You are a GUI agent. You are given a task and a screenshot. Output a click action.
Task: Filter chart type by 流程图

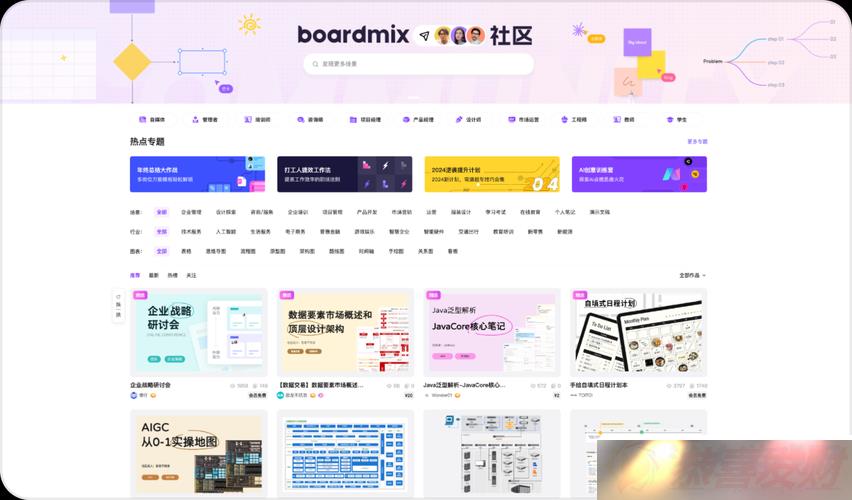(248, 251)
